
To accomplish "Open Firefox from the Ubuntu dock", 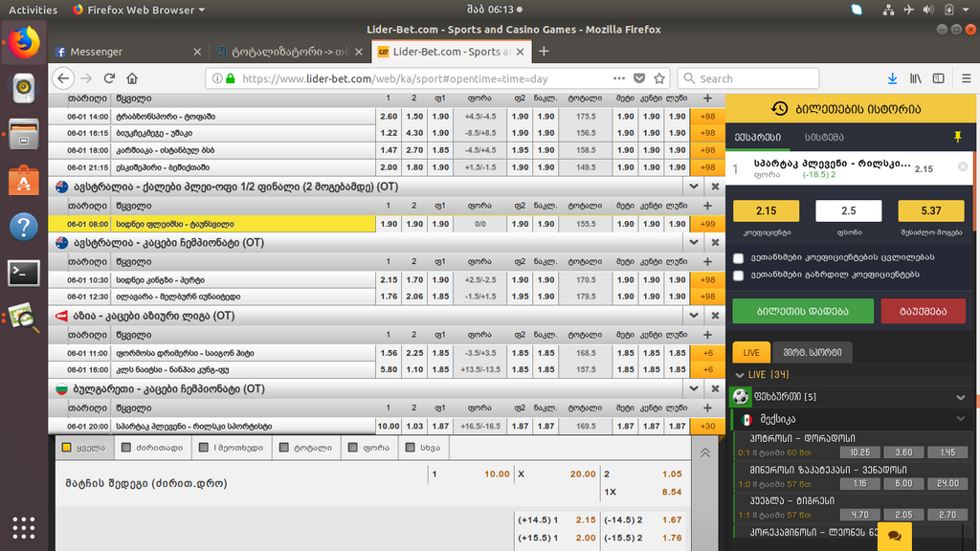I will [x=24, y=43].
